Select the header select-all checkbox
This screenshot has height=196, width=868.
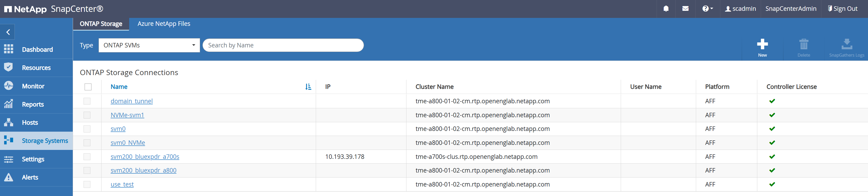click(x=88, y=87)
